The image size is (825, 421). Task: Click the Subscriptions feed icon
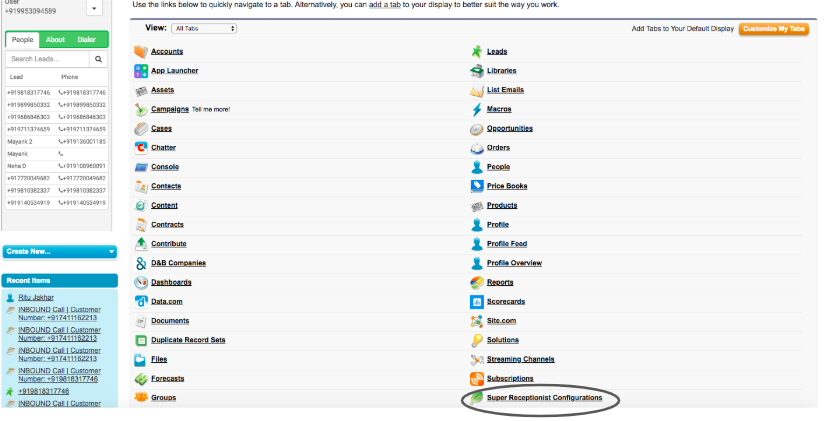click(477, 379)
